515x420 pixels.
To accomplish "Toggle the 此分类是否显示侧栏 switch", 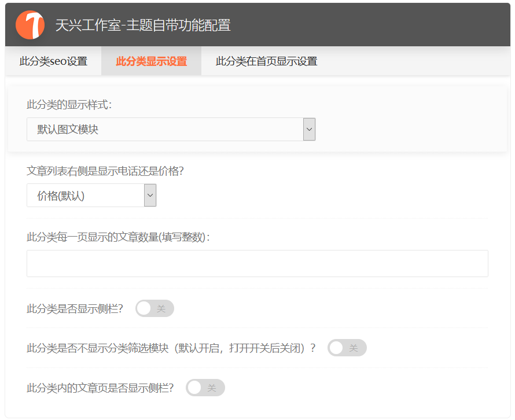I will coord(154,308).
